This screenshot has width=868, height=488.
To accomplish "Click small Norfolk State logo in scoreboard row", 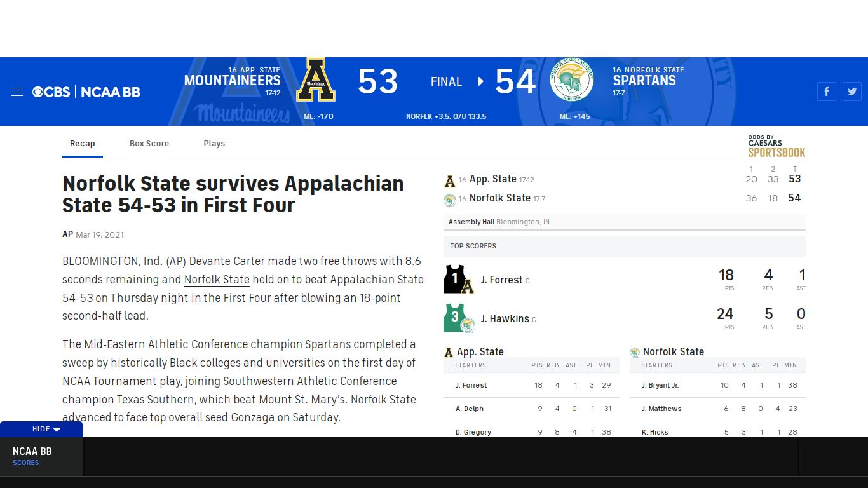I will pos(449,200).
